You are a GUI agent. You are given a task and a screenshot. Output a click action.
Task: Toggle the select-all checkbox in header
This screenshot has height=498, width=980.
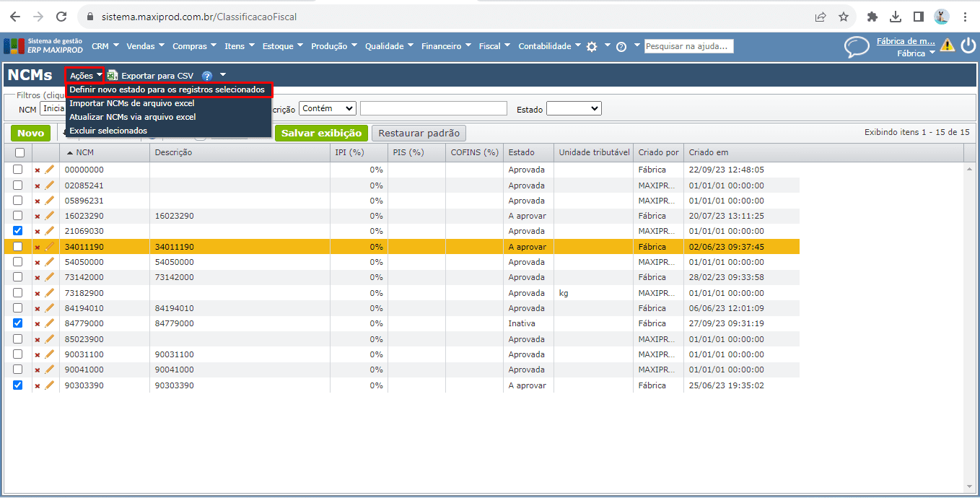[19, 152]
